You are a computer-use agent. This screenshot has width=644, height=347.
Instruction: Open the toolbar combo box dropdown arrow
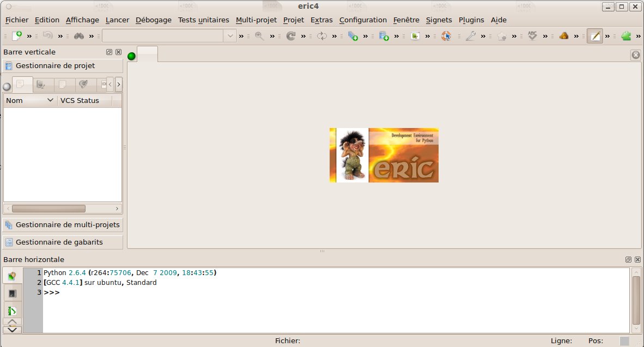(x=230, y=36)
